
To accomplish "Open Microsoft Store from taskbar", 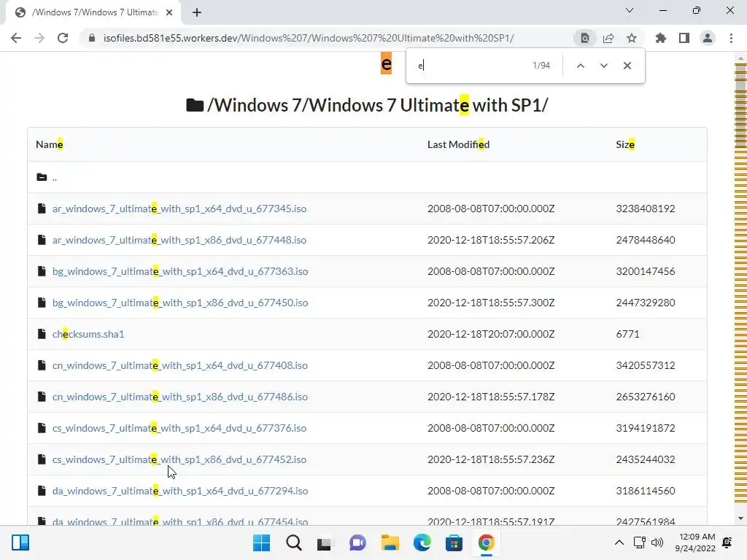I will tap(454, 542).
